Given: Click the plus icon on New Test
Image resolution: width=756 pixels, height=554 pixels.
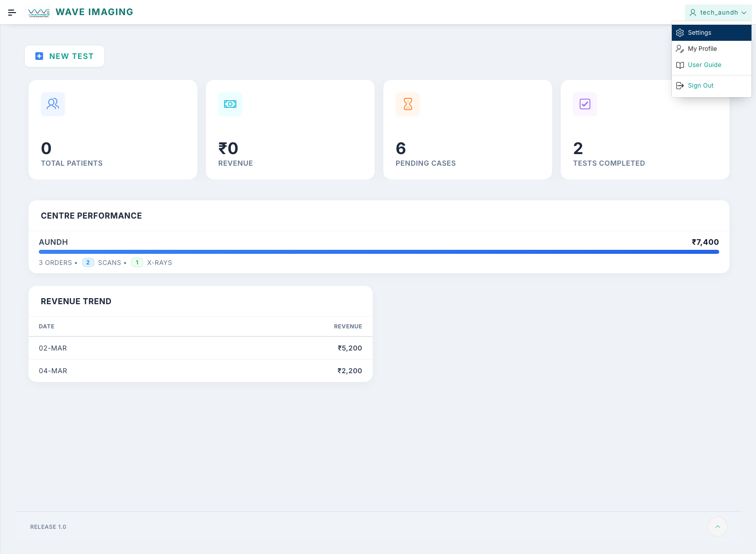Looking at the screenshot, I should (39, 56).
